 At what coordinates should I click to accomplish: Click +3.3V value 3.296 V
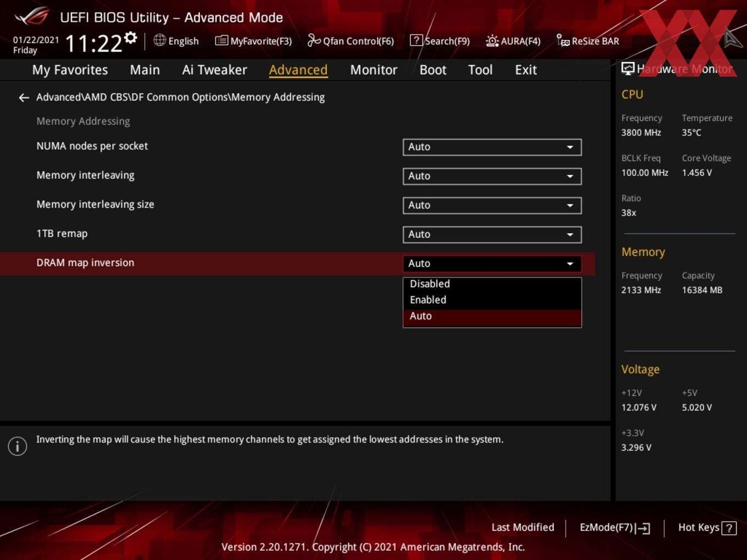point(636,447)
